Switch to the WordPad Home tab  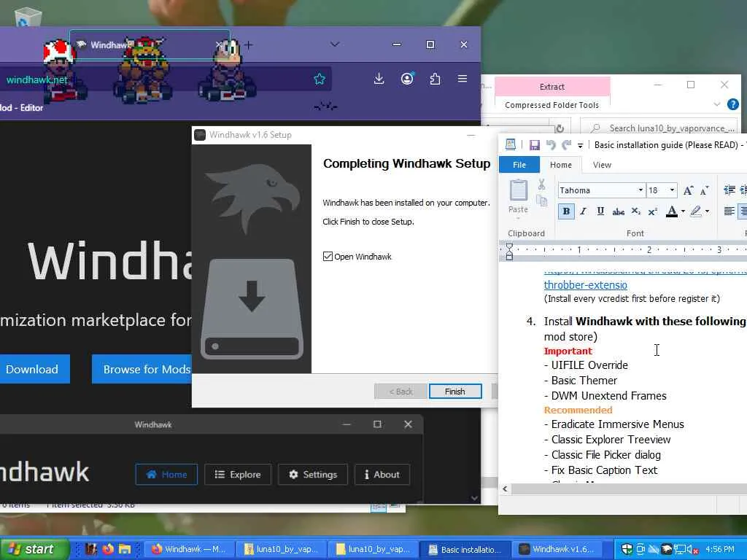pos(561,165)
